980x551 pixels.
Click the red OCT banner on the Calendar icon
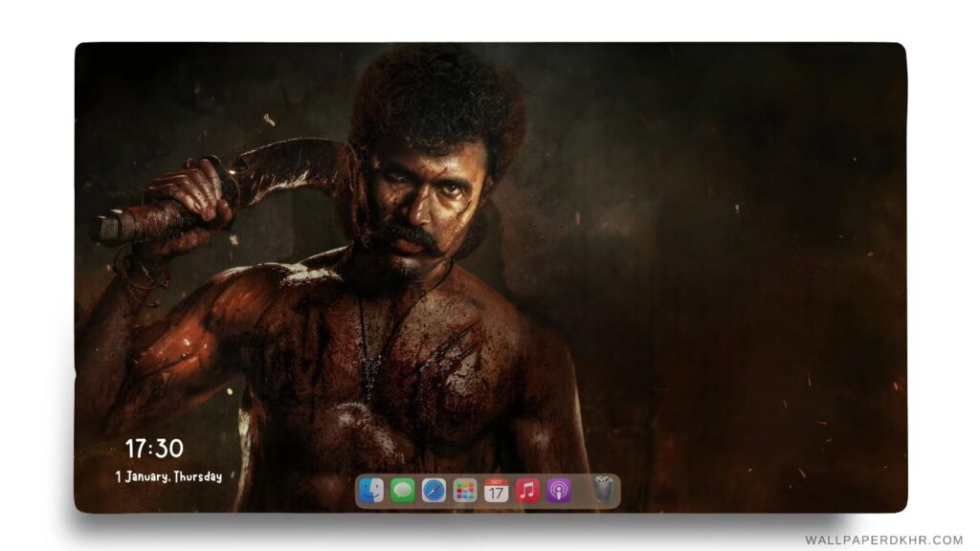point(496,481)
